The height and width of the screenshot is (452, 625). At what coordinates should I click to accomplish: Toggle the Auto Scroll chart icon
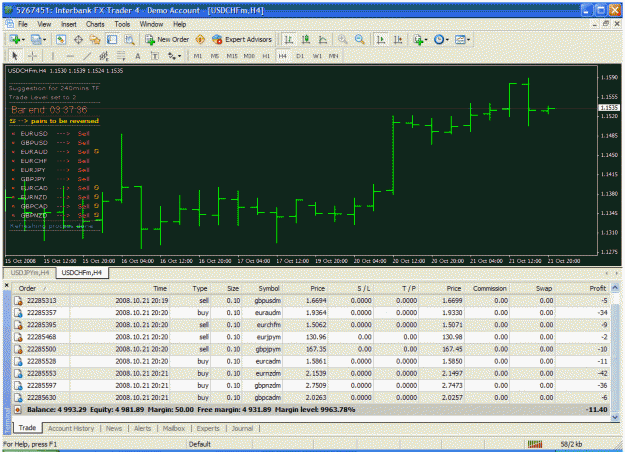coord(381,39)
